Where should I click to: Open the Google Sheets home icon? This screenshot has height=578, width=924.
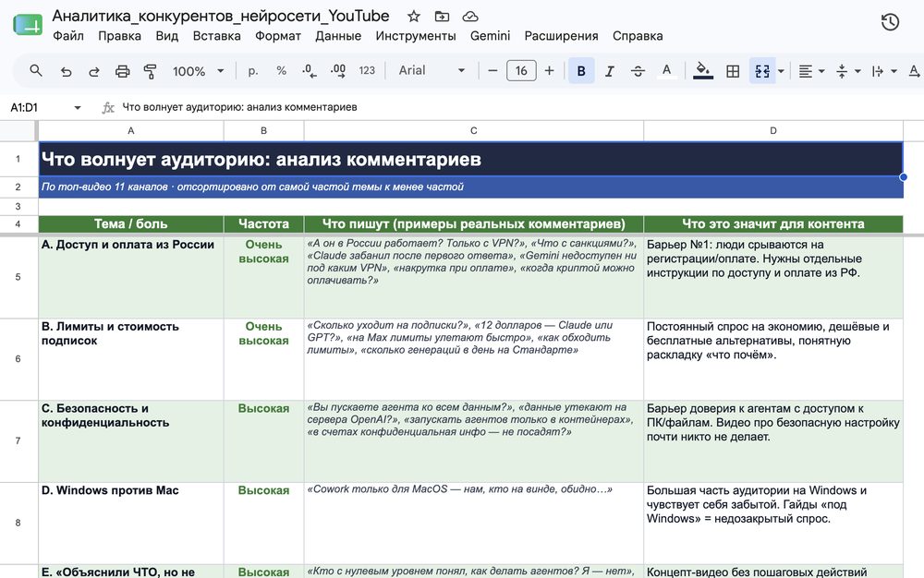point(28,25)
